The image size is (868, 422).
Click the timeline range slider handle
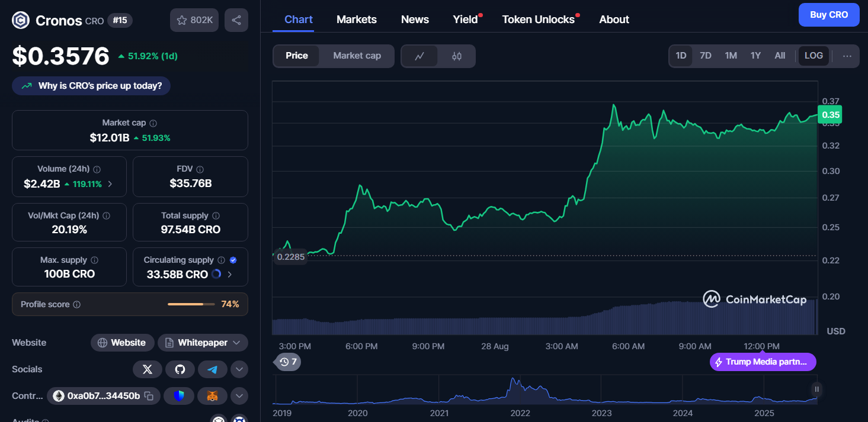817,389
